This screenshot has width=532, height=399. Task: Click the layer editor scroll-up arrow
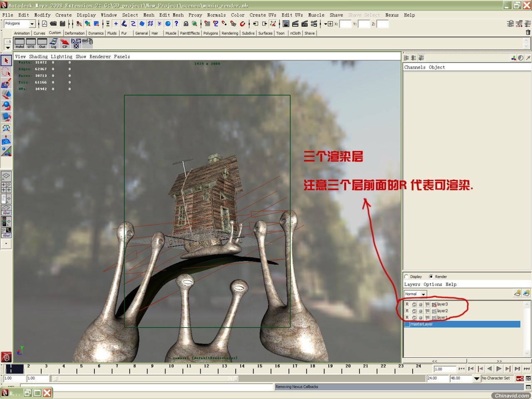[x=527, y=304]
